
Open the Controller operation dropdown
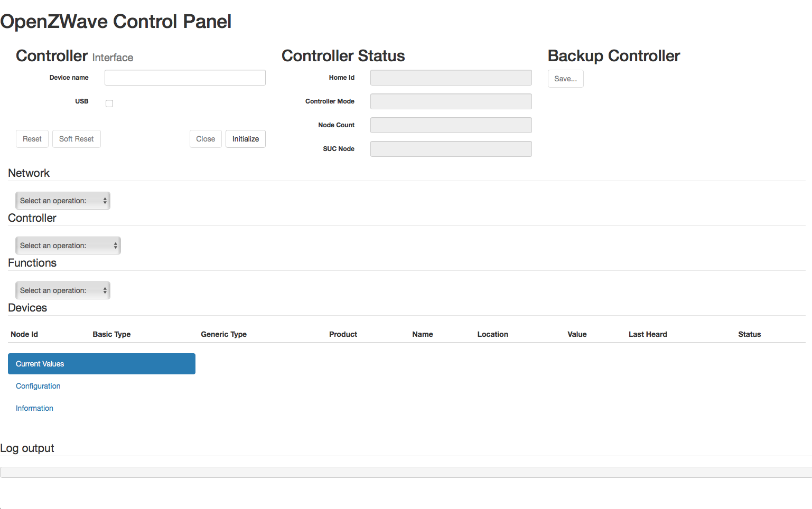68,246
